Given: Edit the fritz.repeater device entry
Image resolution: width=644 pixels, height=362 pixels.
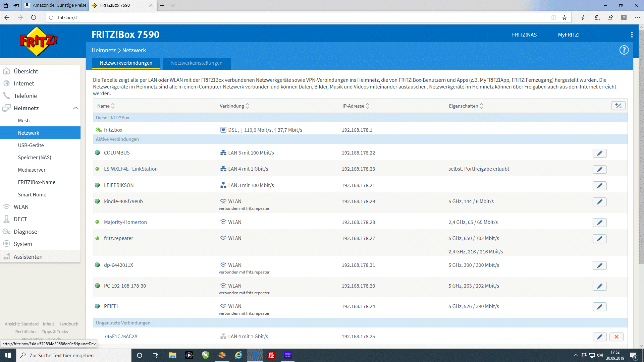Looking at the screenshot, I should click(599, 239).
